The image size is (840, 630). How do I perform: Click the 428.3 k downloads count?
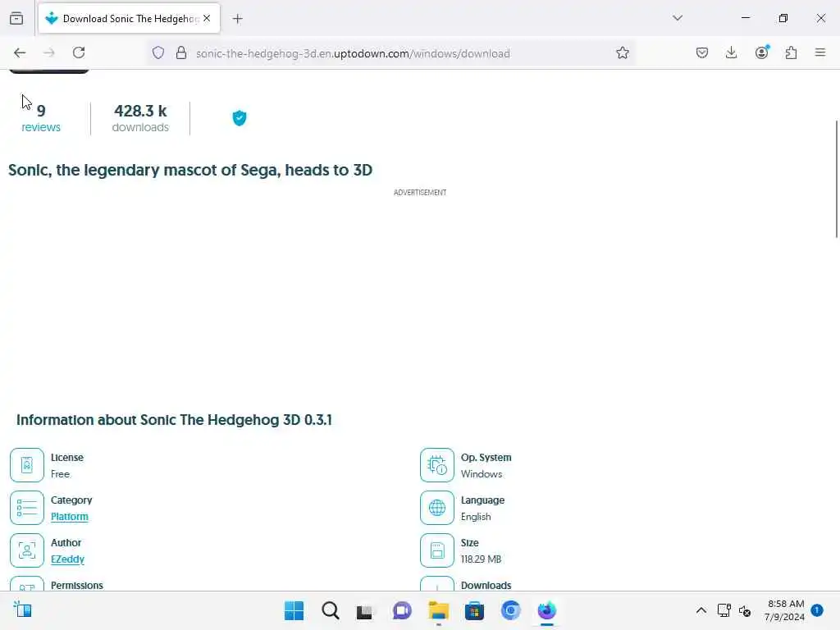point(140,118)
